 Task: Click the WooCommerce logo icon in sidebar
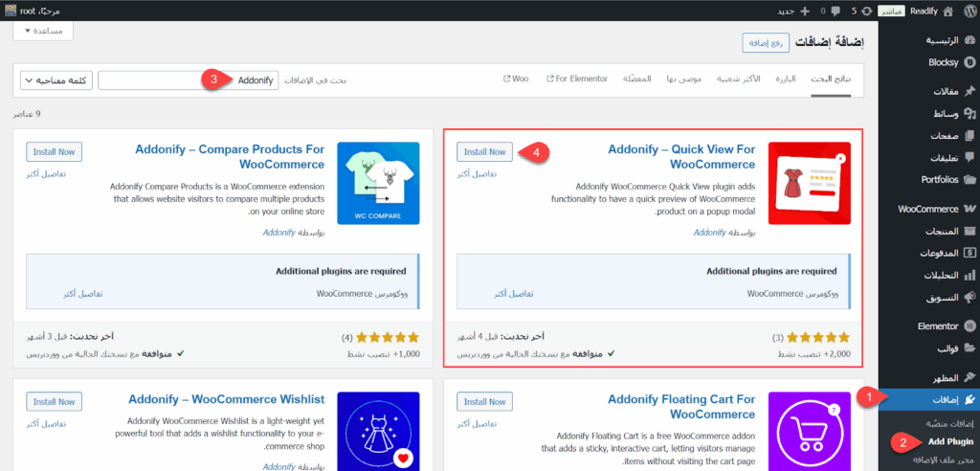click(969, 209)
